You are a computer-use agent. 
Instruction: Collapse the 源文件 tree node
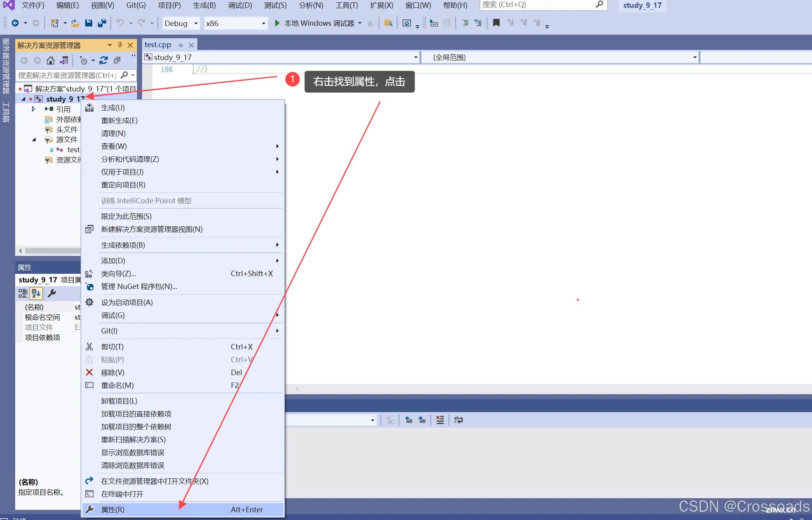[34, 139]
